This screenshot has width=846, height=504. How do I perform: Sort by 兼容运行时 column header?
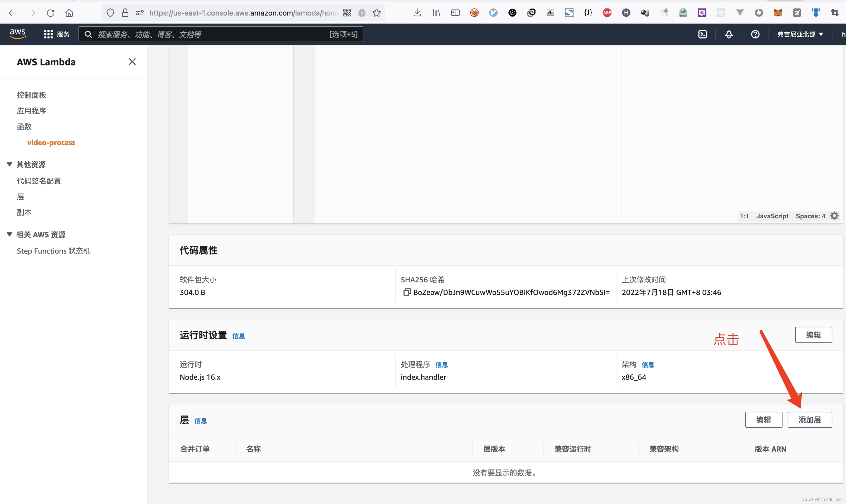tap(573, 449)
